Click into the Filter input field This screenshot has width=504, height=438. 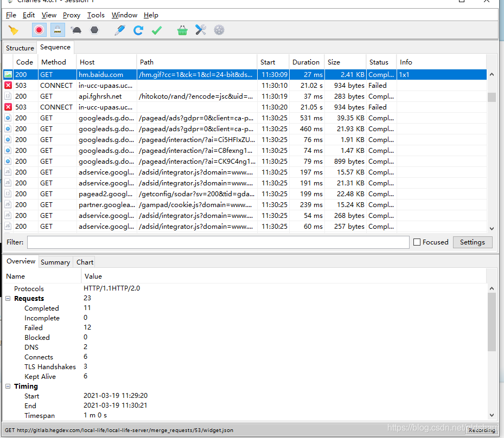[218, 242]
